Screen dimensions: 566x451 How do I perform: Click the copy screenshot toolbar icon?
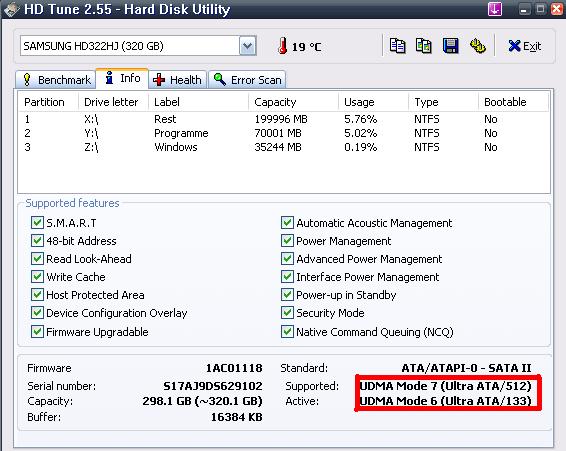click(x=424, y=46)
